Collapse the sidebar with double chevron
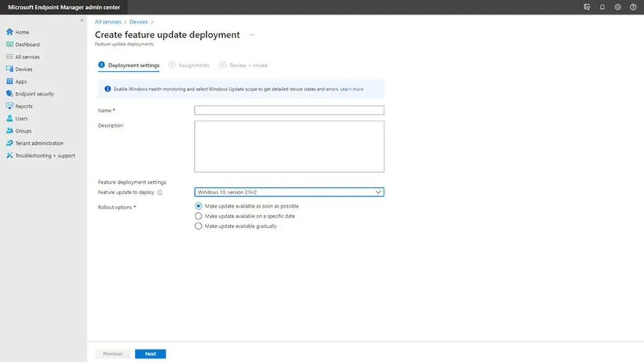 (x=82, y=20)
